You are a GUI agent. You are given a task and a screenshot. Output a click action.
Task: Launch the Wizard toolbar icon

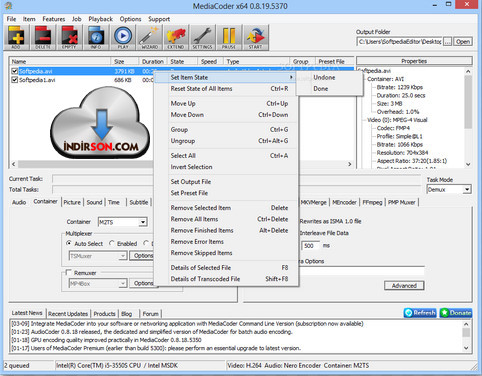[x=150, y=37]
